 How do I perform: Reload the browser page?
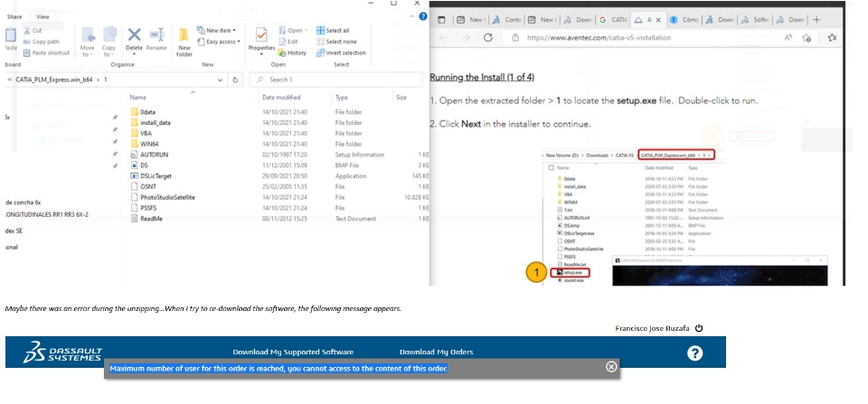click(487, 38)
